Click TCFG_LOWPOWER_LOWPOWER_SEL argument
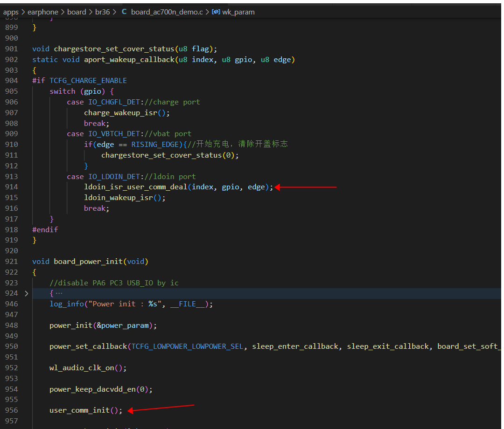The width and height of the screenshot is (504, 429). (x=188, y=346)
